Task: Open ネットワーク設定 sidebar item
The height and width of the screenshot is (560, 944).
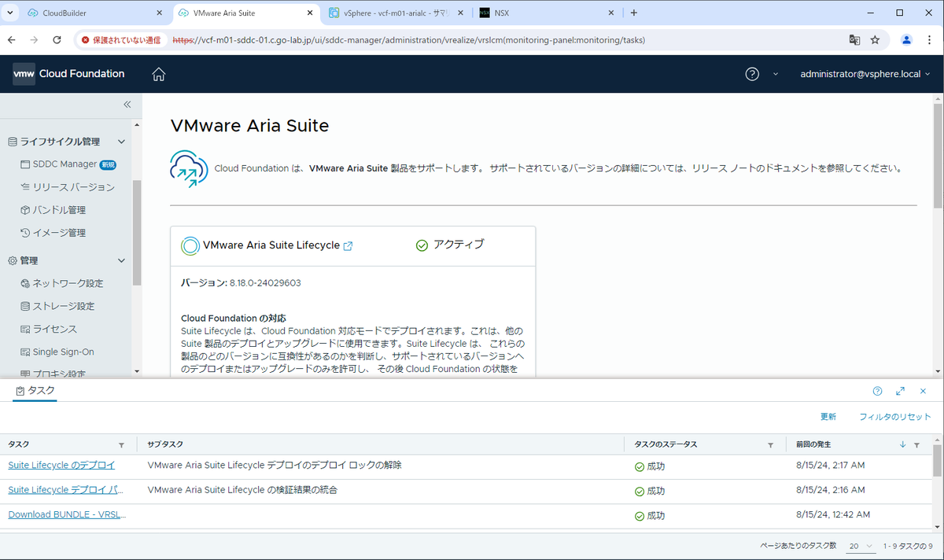Action: pos(62,283)
